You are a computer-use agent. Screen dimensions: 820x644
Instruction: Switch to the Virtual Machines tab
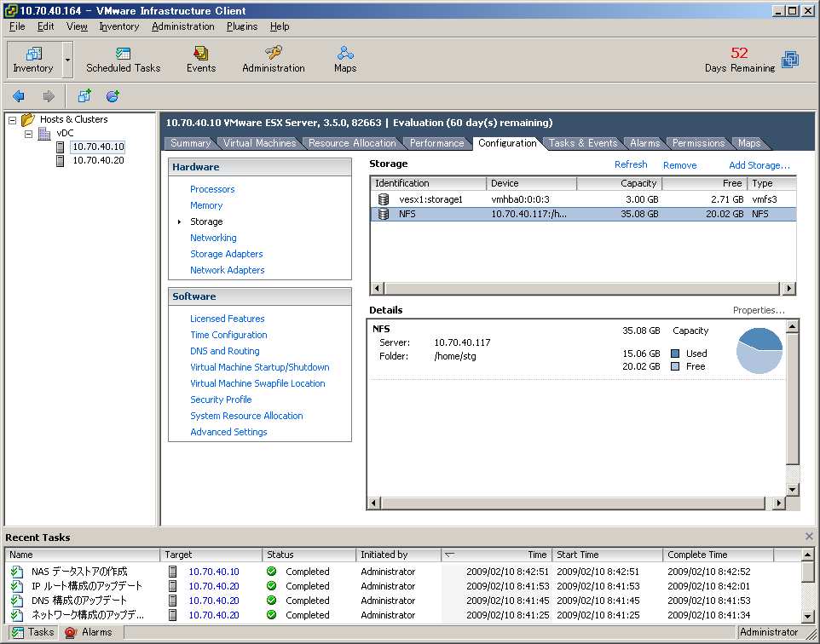coord(259,143)
